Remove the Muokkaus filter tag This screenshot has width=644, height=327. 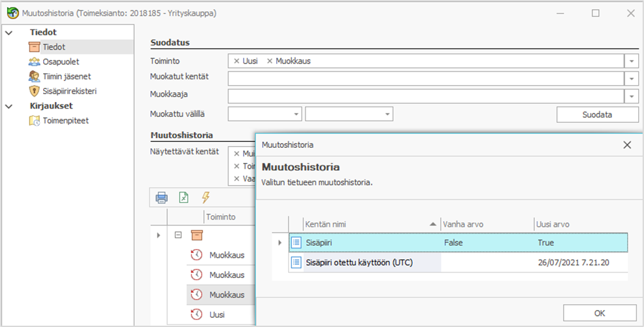pos(270,61)
